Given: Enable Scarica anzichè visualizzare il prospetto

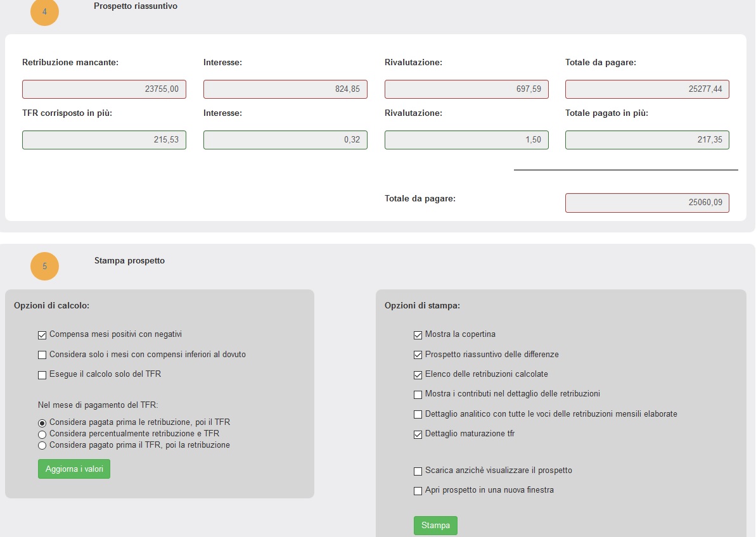Looking at the screenshot, I should click(418, 471).
